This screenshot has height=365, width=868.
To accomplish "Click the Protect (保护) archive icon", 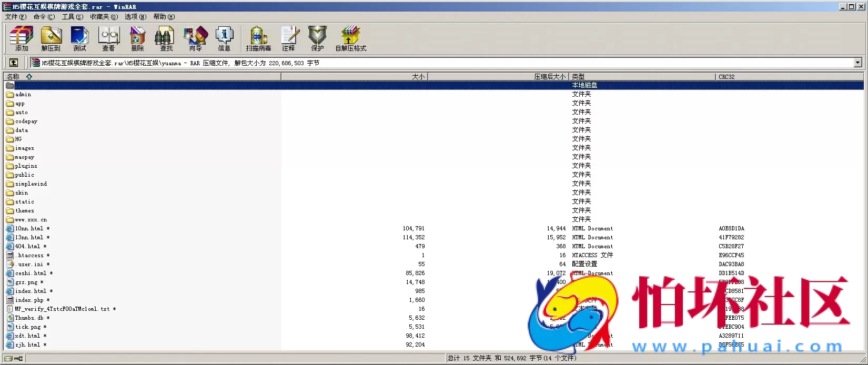I will click(317, 38).
